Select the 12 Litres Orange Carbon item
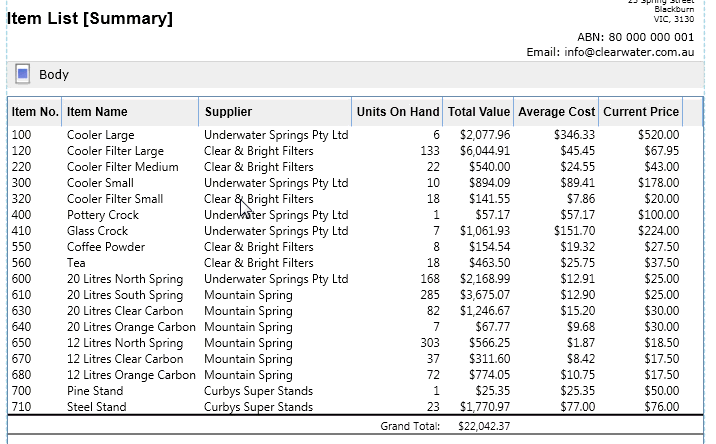The width and height of the screenshot is (716, 444). (131, 375)
